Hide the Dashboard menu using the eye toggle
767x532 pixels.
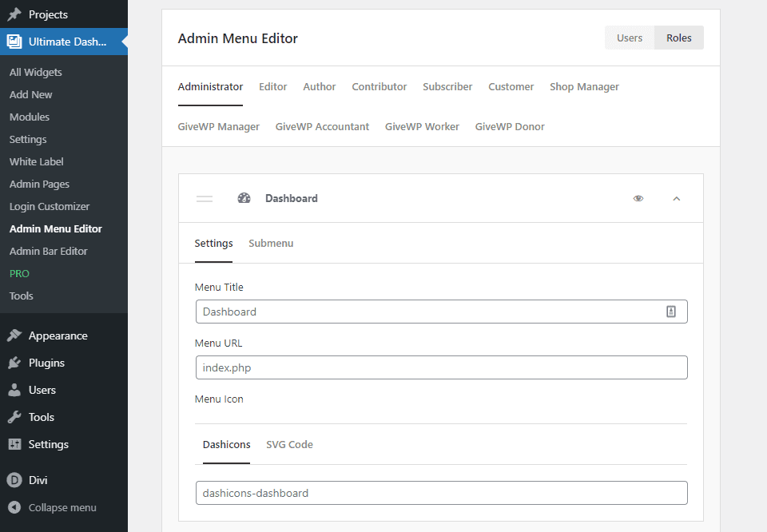[638, 198]
